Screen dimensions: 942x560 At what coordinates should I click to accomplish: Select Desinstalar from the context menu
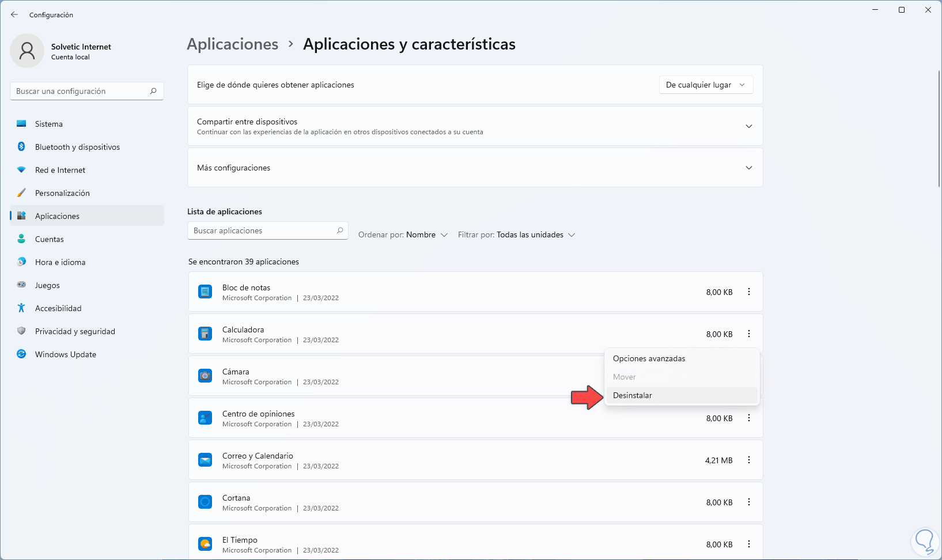(x=633, y=396)
